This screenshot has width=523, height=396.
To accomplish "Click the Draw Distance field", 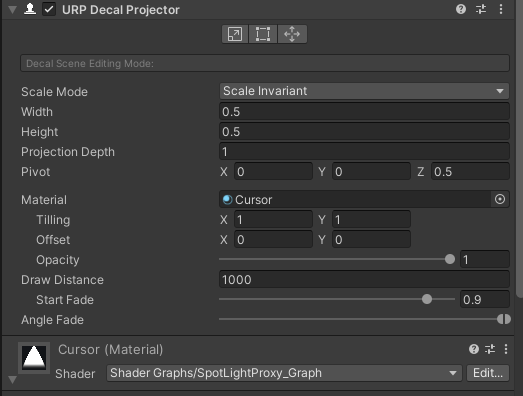I will click(x=364, y=280).
